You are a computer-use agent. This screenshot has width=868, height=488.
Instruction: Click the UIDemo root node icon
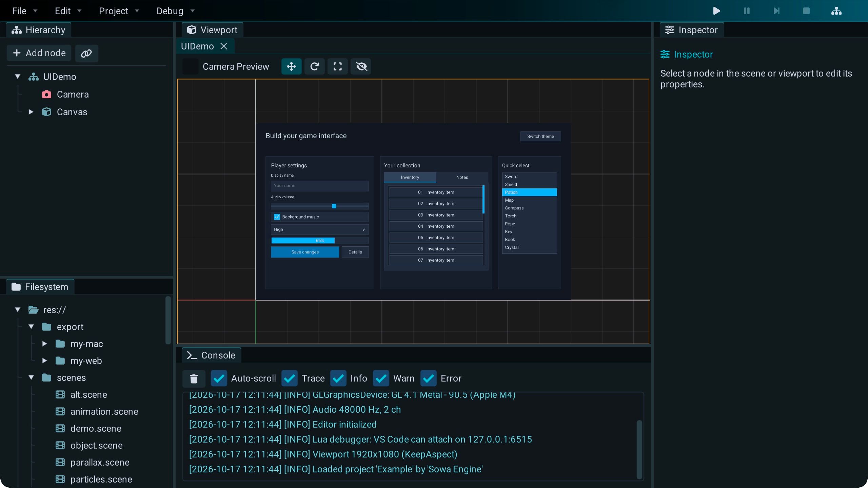33,77
